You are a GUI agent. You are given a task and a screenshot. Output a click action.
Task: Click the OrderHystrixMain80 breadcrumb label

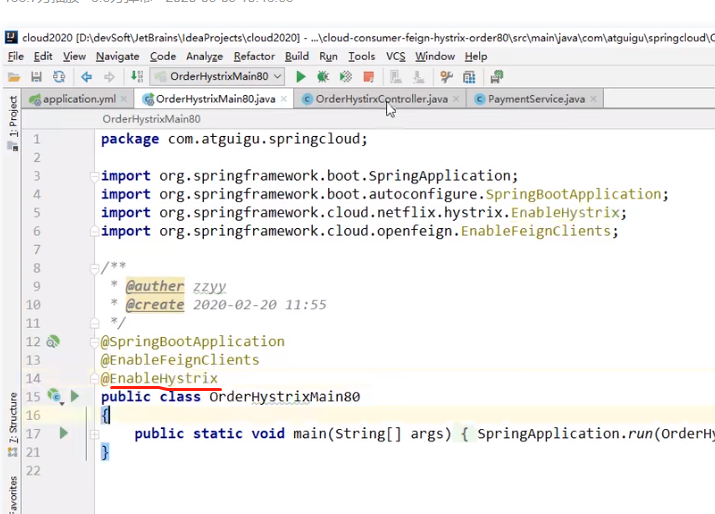click(x=151, y=119)
